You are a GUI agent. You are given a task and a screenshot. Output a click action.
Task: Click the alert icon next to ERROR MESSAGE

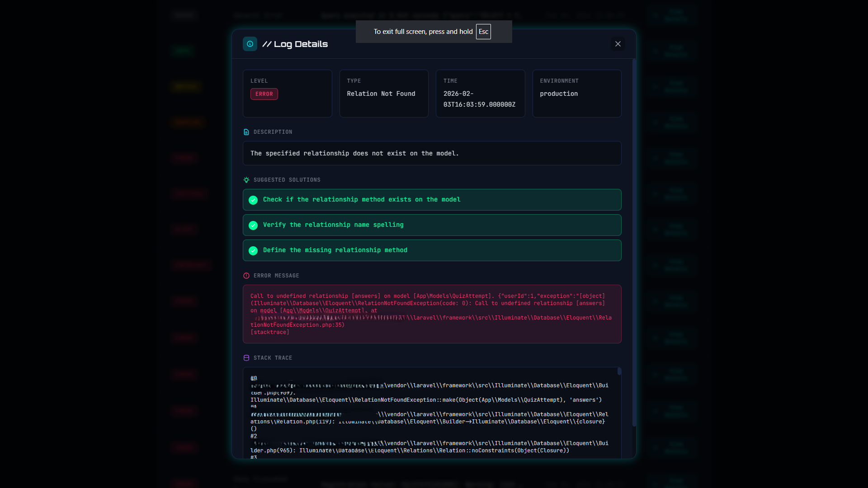pos(246,276)
